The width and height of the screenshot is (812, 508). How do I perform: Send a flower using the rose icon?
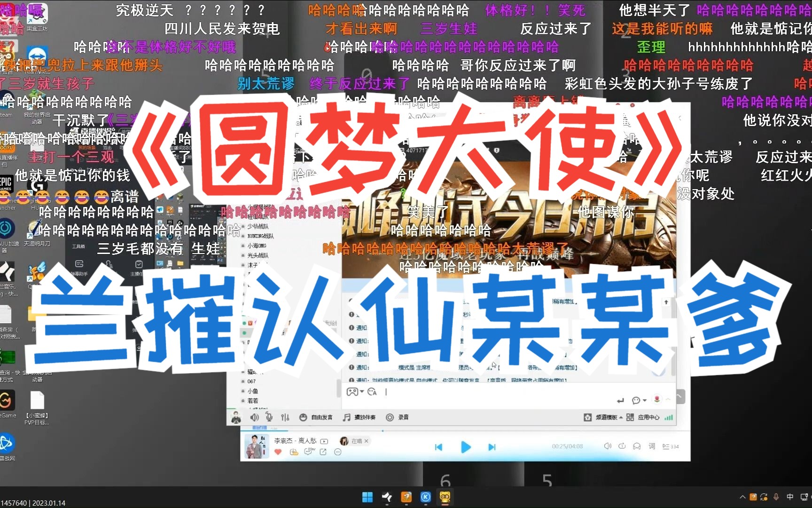coord(657,399)
